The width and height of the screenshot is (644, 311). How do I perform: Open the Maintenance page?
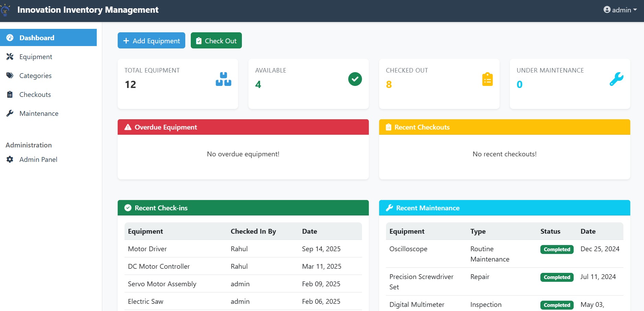[x=48, y=113]
